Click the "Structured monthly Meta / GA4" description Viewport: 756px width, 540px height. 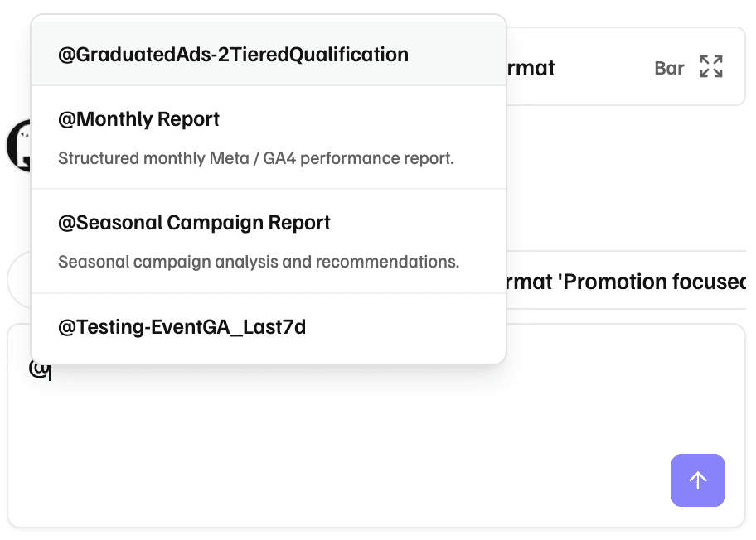[x=255, y=158]
